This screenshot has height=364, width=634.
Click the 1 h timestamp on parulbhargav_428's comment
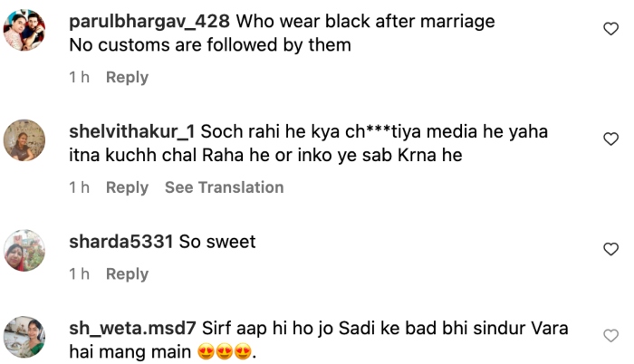click(x=79, y=78)
